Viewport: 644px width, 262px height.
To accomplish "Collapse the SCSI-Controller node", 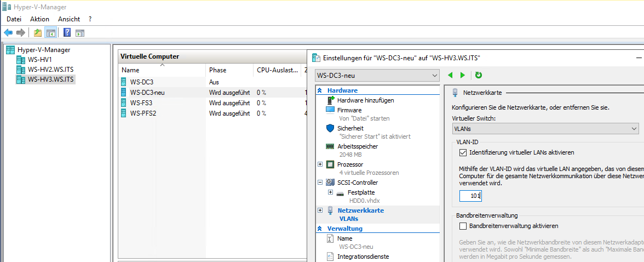I will 320,182.
